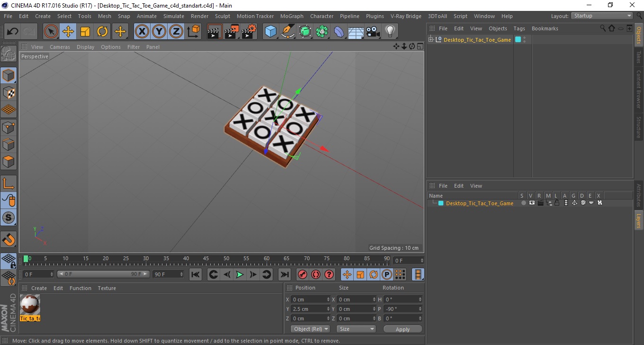Click the Tic_ta_to material thumbnail
This screenshot has height=345, width=644.
pyautogui.click(x=30, y=305)
